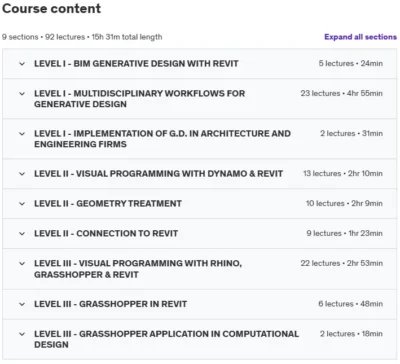The image size is (400, 364).
Task: Open Level II Connection to Revit title
Action: 106,234
